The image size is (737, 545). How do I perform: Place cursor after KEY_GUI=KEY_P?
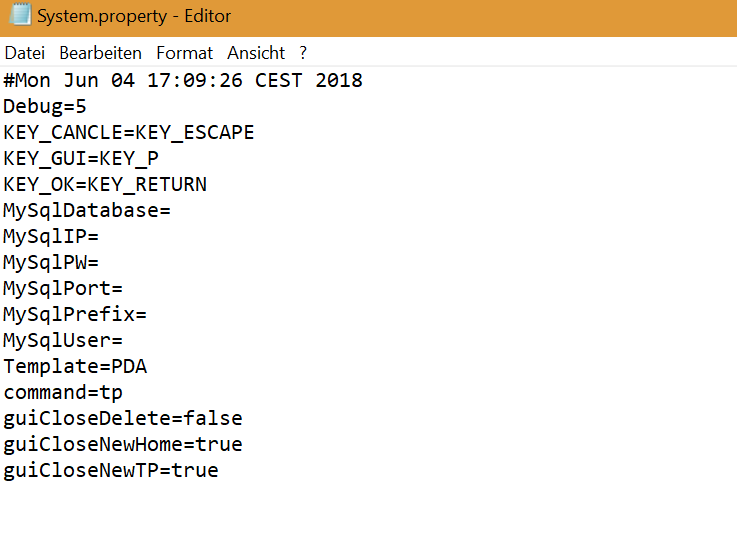click(160, 159)
